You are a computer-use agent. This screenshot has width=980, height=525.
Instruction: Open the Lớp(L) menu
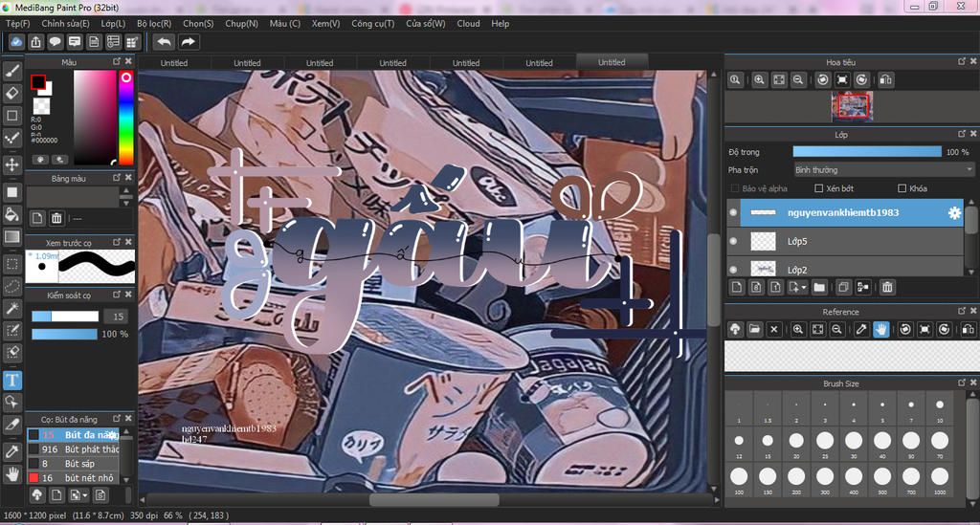113,23
